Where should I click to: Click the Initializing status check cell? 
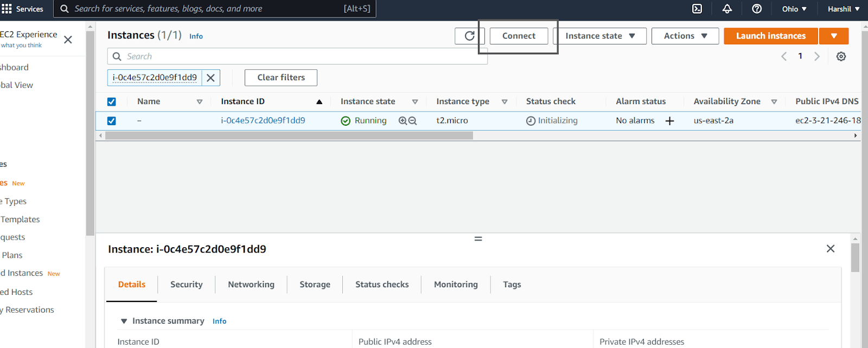tap(552, 121)
